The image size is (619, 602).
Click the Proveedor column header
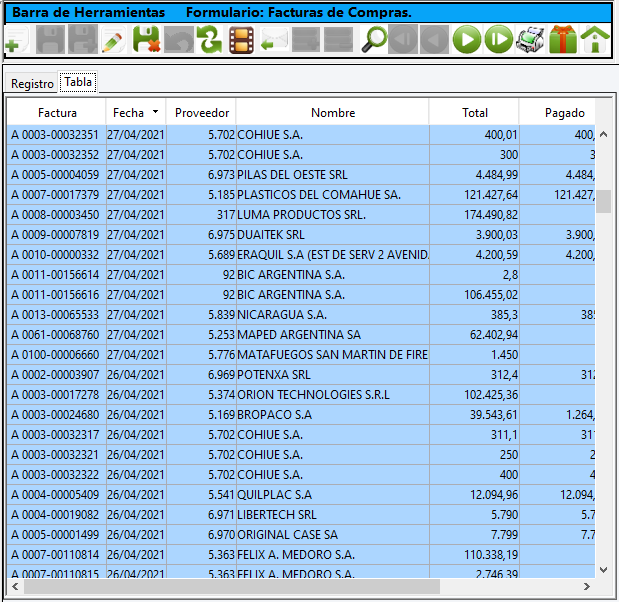201,113
